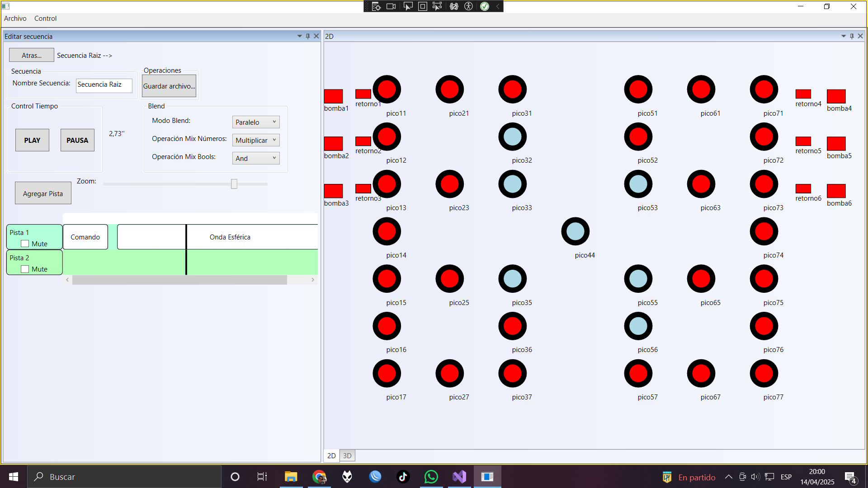This screenshot has height=488, width=868.
Task: Select the bomba6 pump square
Action: [x=836, y=191]
